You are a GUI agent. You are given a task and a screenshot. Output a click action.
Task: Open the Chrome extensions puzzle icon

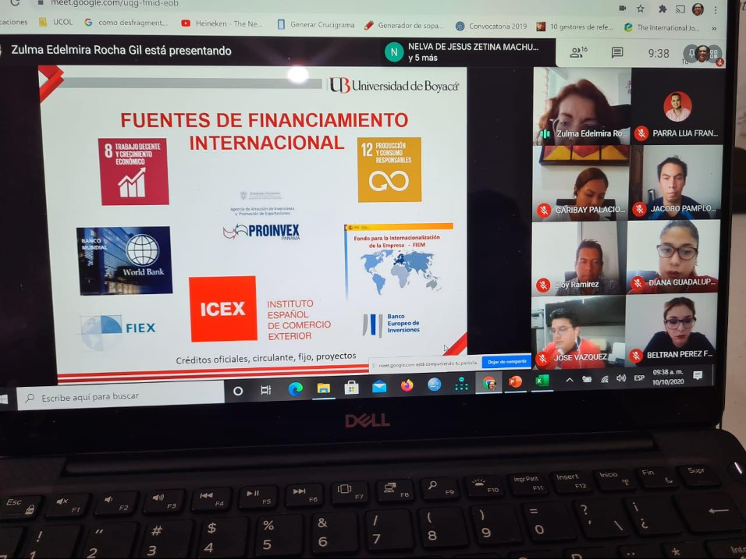[x=662, y=9]
